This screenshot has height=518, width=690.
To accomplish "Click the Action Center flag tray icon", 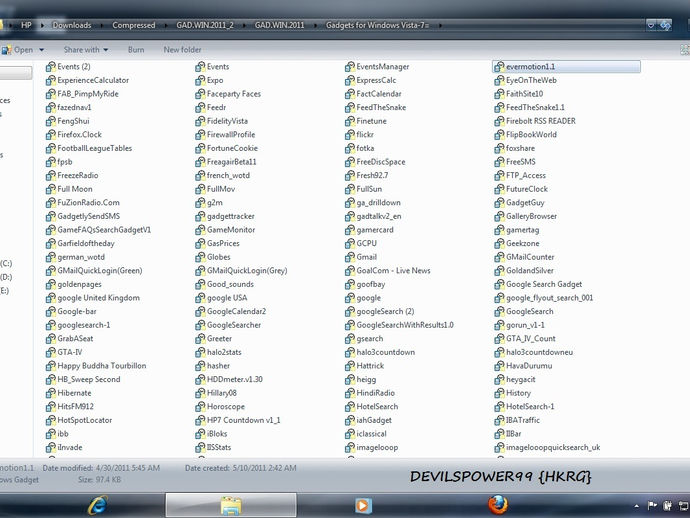I will tap(652, 506).
